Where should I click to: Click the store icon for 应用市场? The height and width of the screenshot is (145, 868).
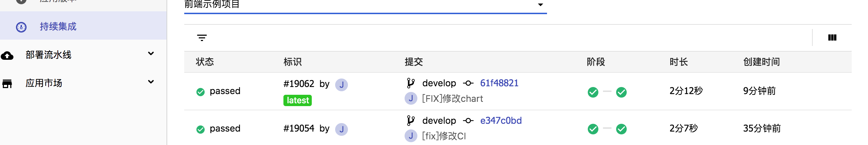pyautogui.click(x=7, y=84)
